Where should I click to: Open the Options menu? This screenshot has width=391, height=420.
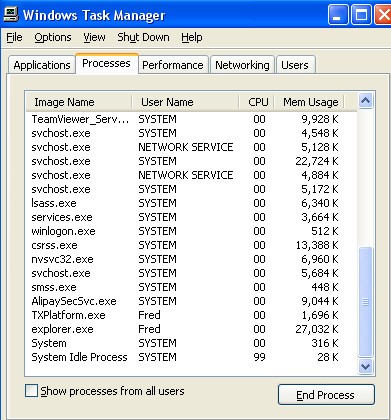click(53, 37)
